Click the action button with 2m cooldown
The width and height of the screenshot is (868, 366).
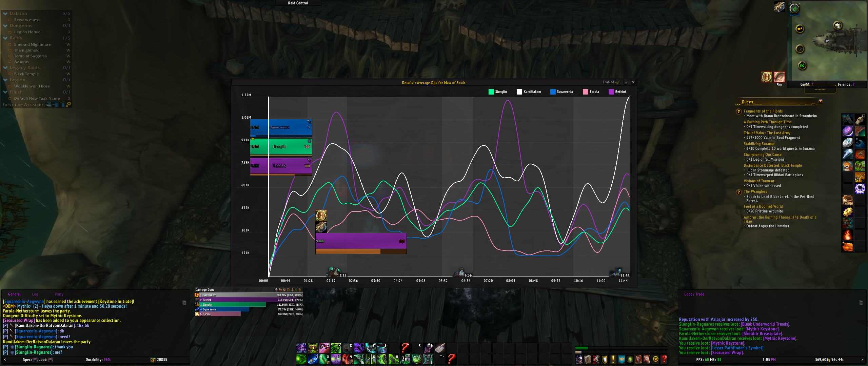click(x=405, y=359)
